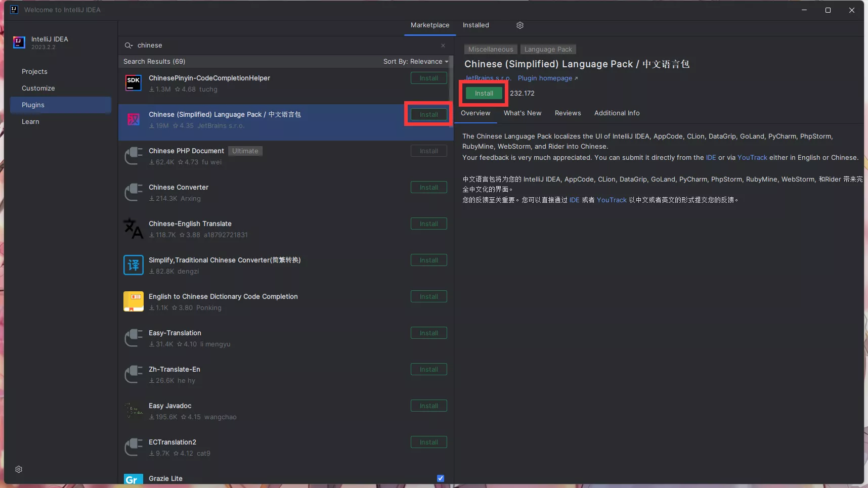Select the ECTranslation2 plugin row
Viewport: 868px width, 488px height.
coord(286,450)
